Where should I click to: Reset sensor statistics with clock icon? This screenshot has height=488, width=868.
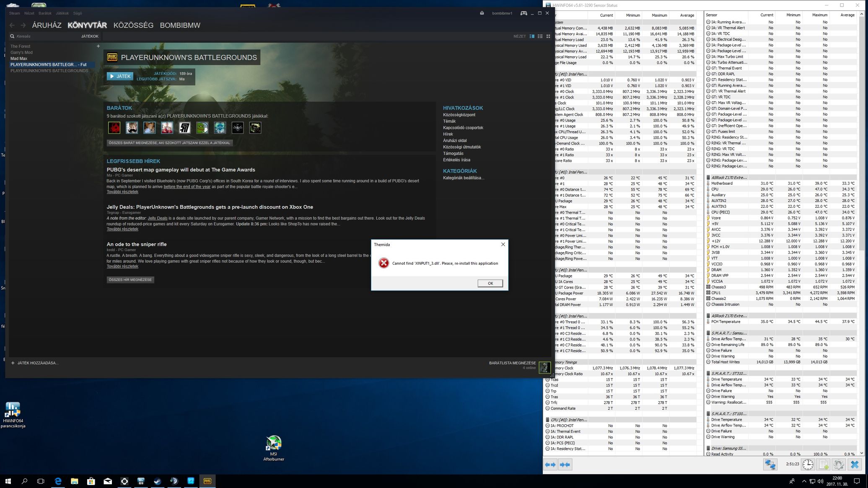tap(808, 465)
